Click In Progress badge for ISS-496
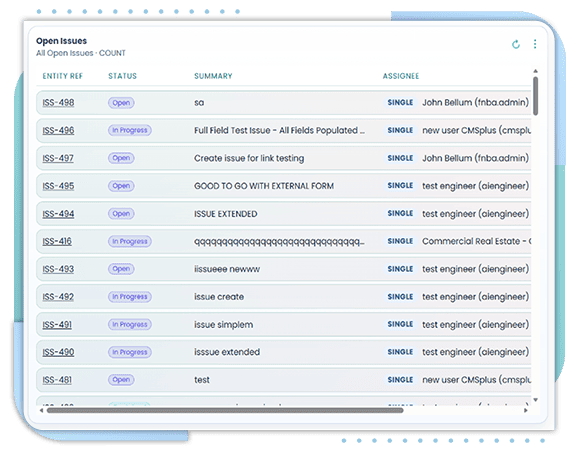Screen dimensions: 580x450 pyautogui.click(x=130, y=130)
